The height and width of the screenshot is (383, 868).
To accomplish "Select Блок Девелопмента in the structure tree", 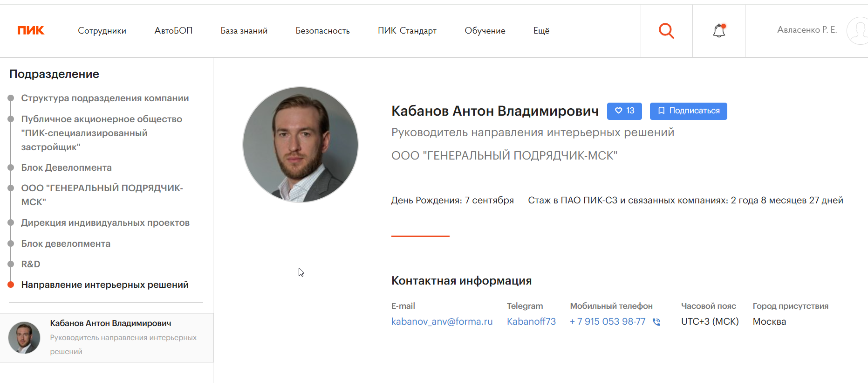I will click(x=66, y=167).
